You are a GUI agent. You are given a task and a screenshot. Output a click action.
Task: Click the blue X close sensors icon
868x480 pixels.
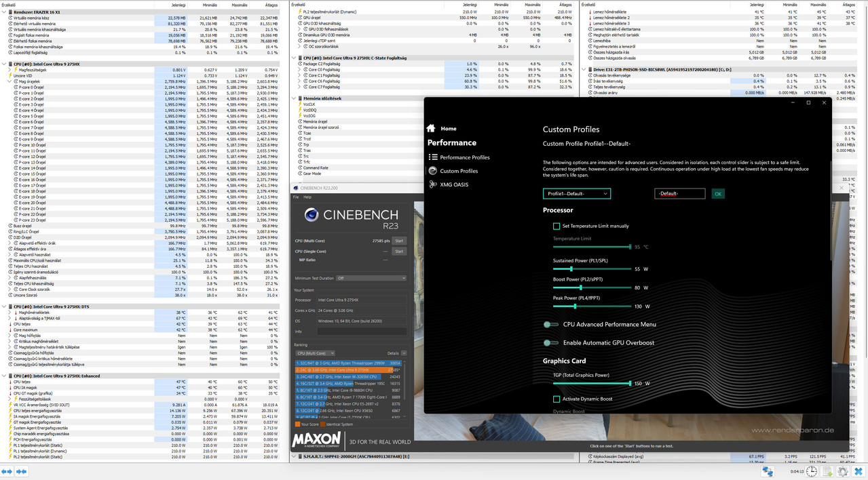[858, 471]
